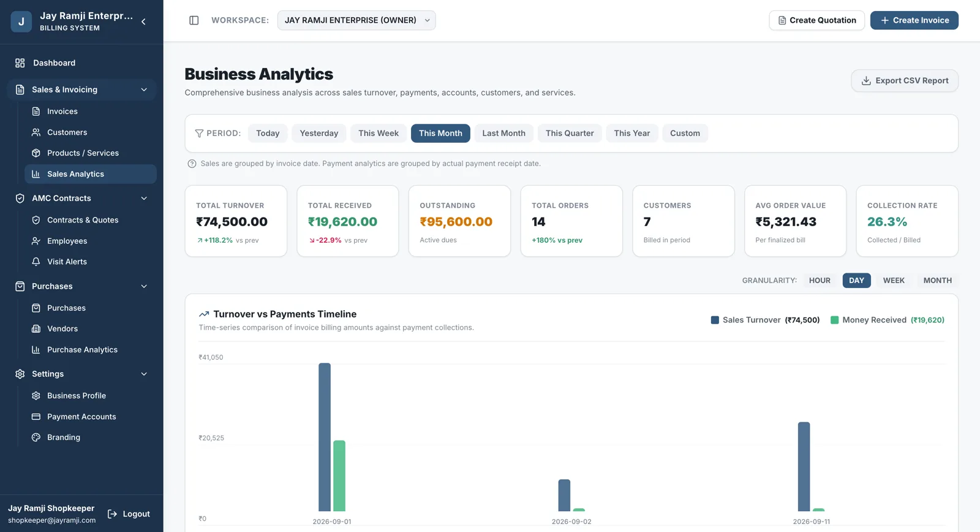Collapse the Purchases section chevron
The image size is (980, 532).
[x=144, y=286]
